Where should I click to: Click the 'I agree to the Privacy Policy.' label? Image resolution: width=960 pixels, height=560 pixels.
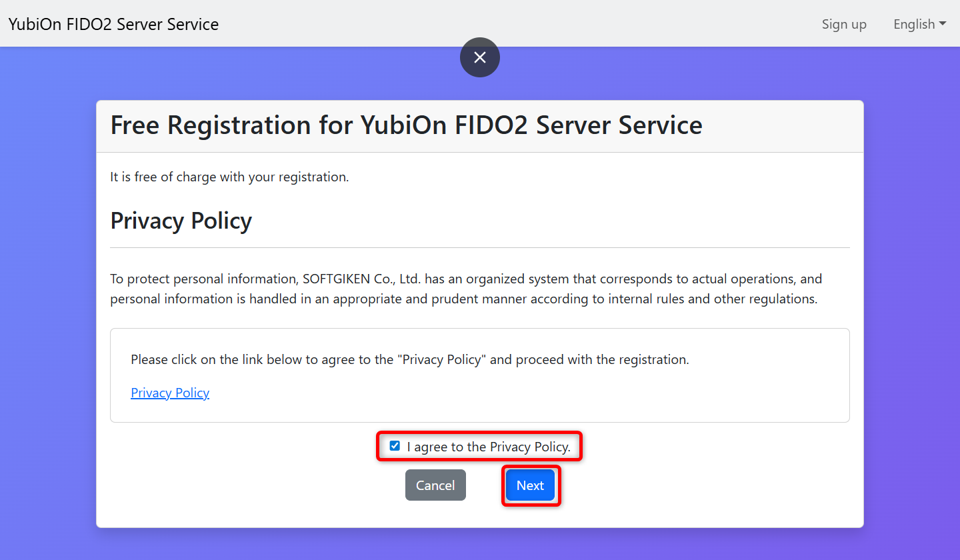coord(489,447)
